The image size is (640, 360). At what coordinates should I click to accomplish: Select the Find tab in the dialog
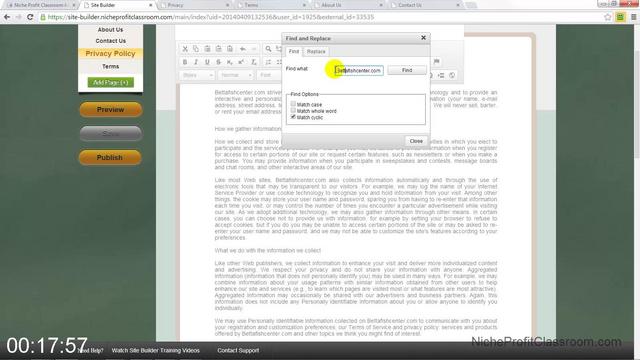[x=294, y=51]
